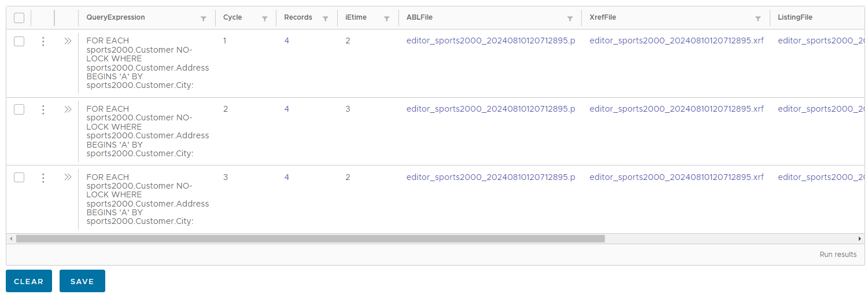Select the Cycle value 2 cell
The height and width of the screenshot is (298, 868).
click(226, 108)
